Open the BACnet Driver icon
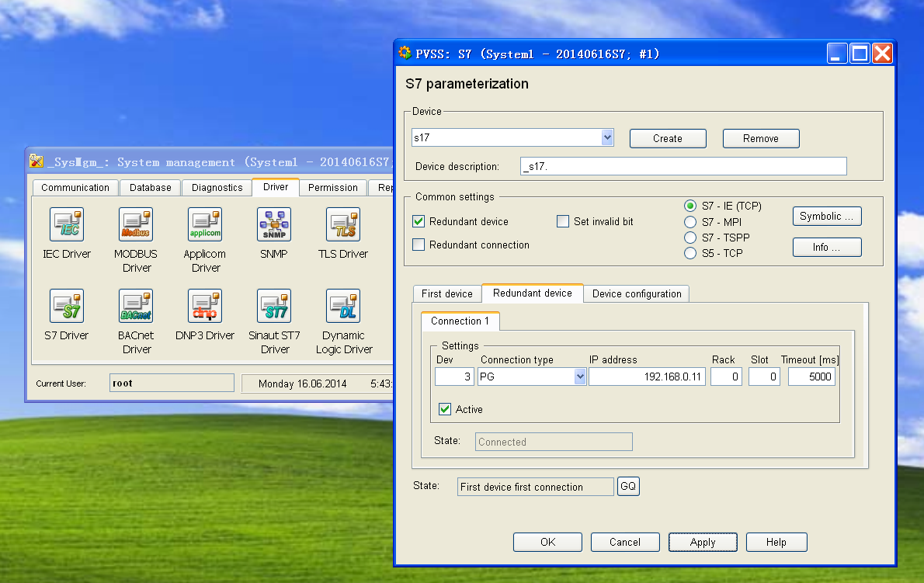The width and height of the screenshot is (924, 583). [x=136, y=306]
